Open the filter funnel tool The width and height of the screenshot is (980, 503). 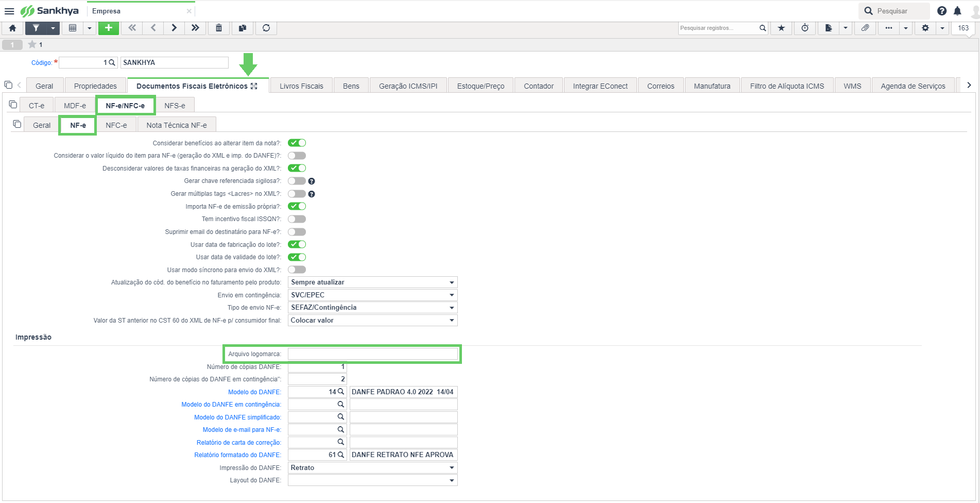click(36, 28)
